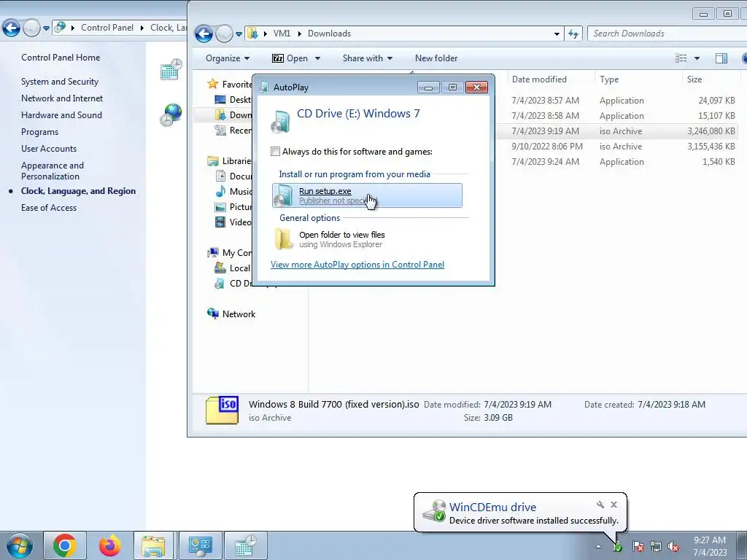
Task: Click the Local Disk drive icon
Action: pos(220,268)
